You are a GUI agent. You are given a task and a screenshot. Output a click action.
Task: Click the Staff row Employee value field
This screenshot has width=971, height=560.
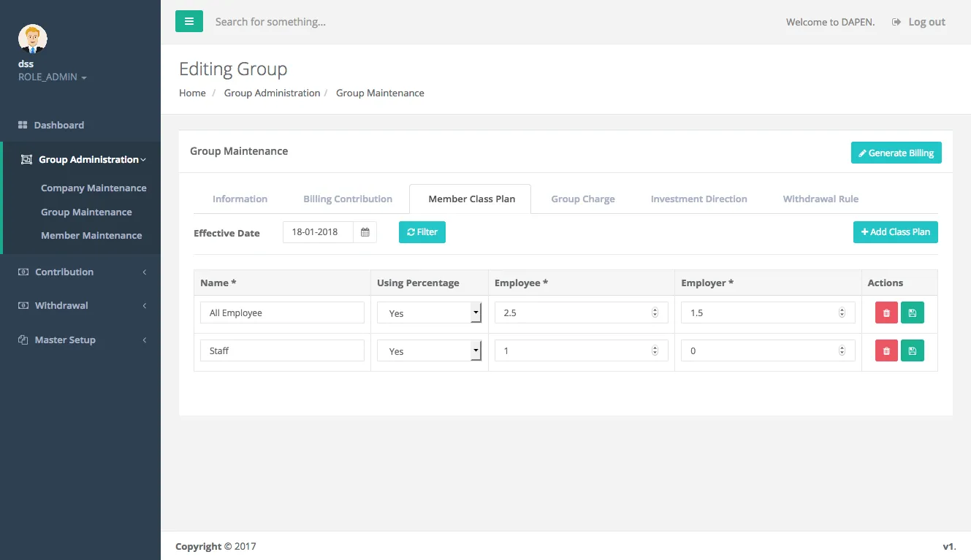(582, 350)
